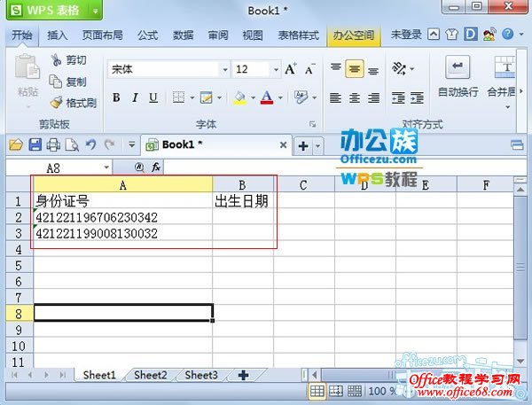The width and height of the screenshot is (532, 405).
Task: Click the Copy (复制) icon
Action: pos(55,82)
